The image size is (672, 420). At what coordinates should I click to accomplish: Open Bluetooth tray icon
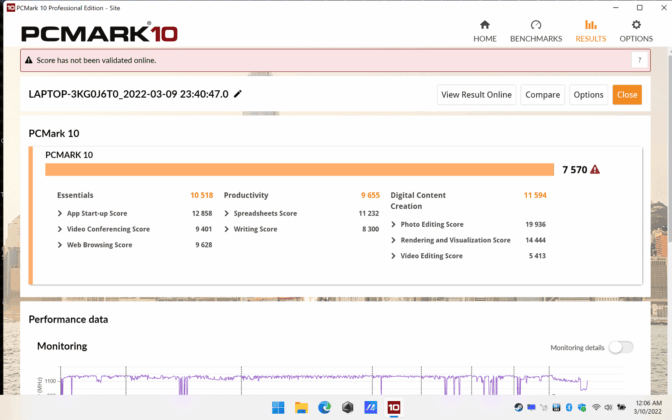[569, 407]
